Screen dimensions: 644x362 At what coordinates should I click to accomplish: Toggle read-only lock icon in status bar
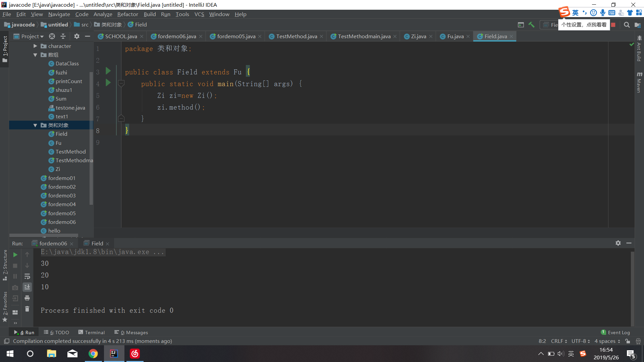click(628, 341)
